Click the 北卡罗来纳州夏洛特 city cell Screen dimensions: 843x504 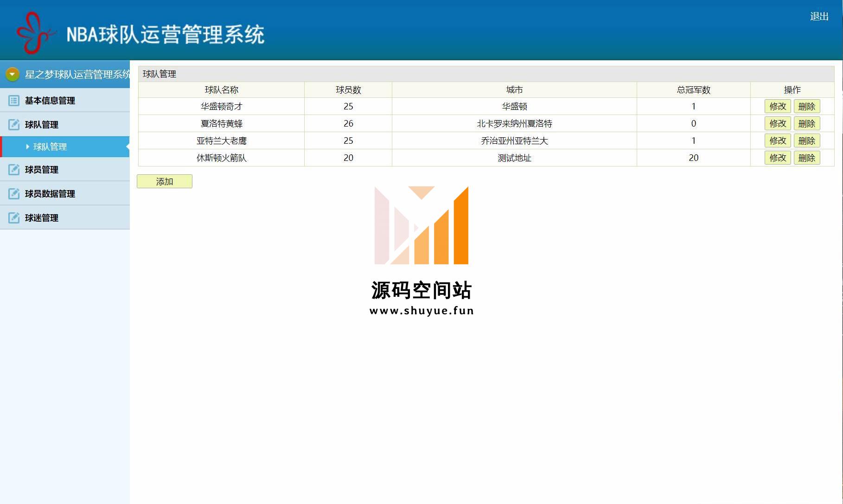(x=514, y=123)
